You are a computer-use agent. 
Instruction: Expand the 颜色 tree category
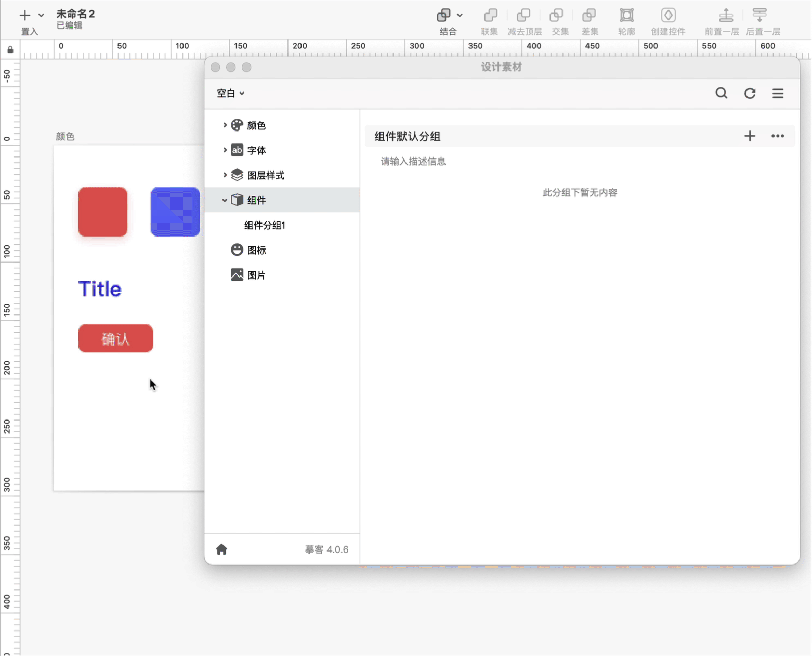click(225, 125)
